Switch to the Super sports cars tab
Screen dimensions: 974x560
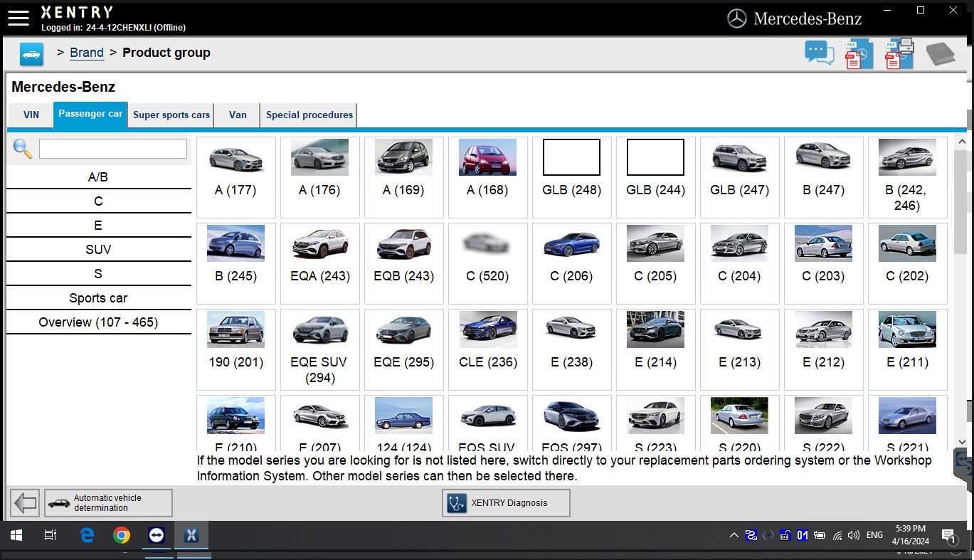click(x=171, y=115)
